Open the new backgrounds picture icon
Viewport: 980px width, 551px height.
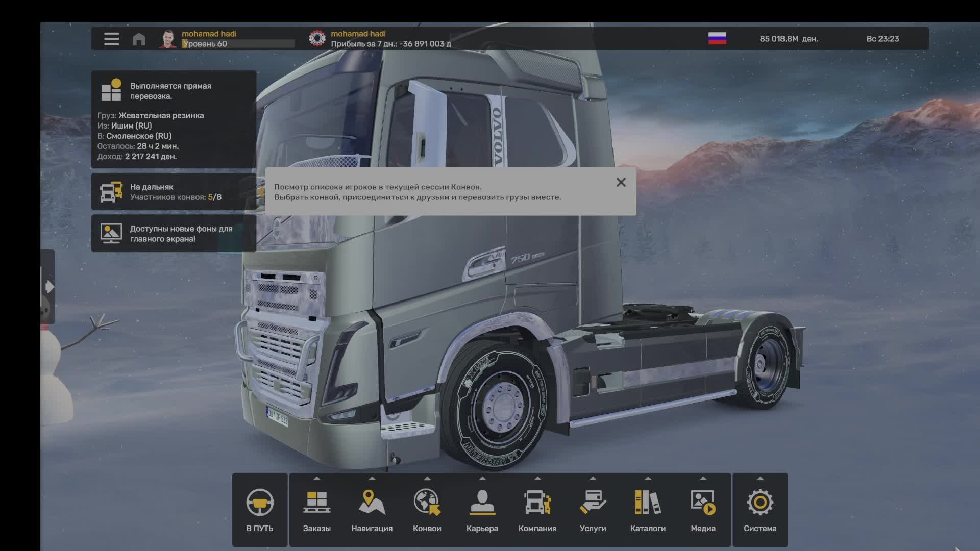(111, 233)
